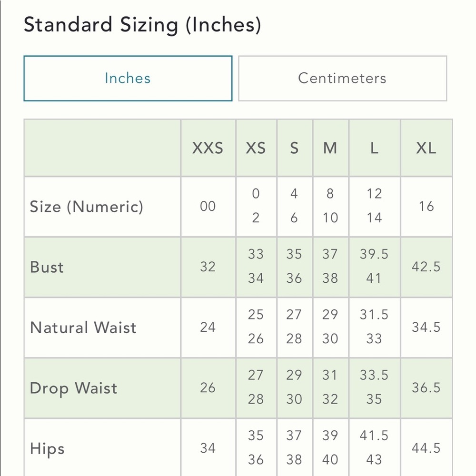476x476 pixels.
Task: Click the XL numeric size 16
Action: pyautogui.click(x=426, y=206)
